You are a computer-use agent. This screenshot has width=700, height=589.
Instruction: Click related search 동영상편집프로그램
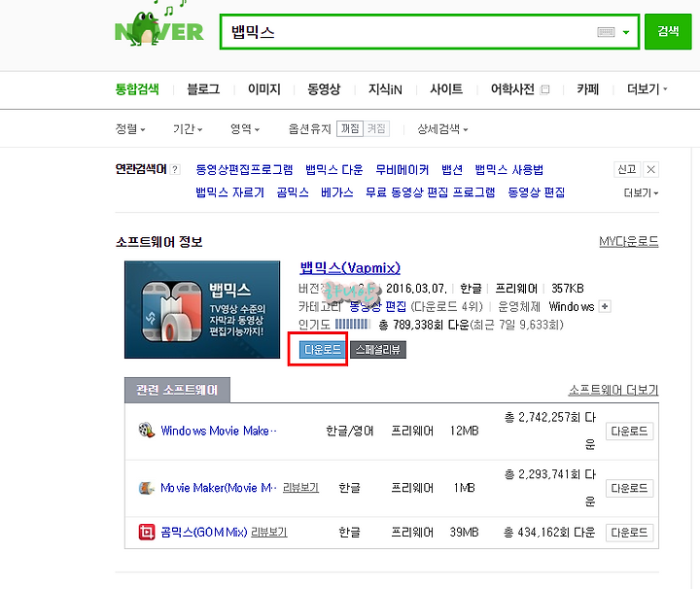coord(244,169)
